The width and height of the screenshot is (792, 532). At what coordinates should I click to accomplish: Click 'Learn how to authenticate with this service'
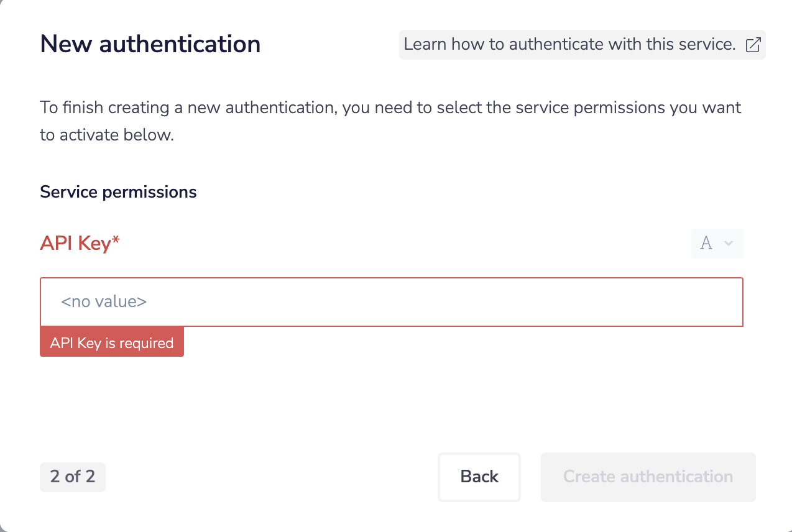(x=569, y=44)
